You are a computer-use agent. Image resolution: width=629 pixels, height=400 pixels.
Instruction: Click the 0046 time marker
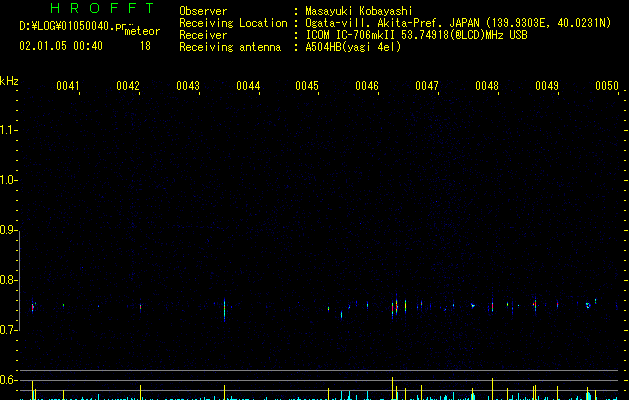point(367,86)
